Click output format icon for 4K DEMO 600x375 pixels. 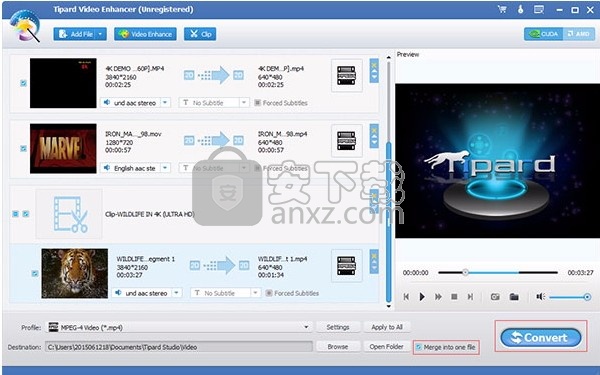click(347, 75)
